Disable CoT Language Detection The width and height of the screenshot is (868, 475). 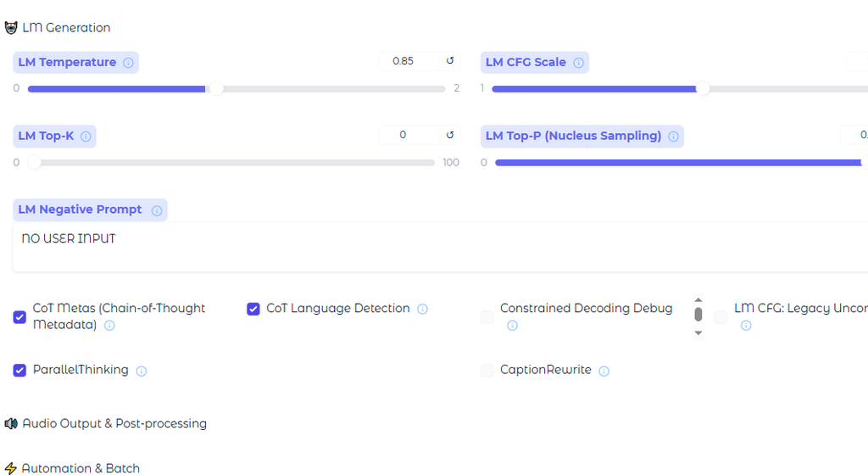pyautogui.click(x=253, y=309)
